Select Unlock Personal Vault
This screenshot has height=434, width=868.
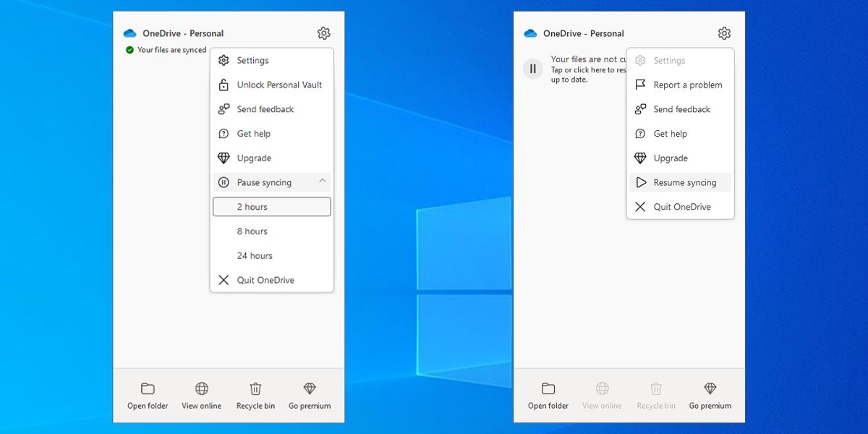[272, 85]
